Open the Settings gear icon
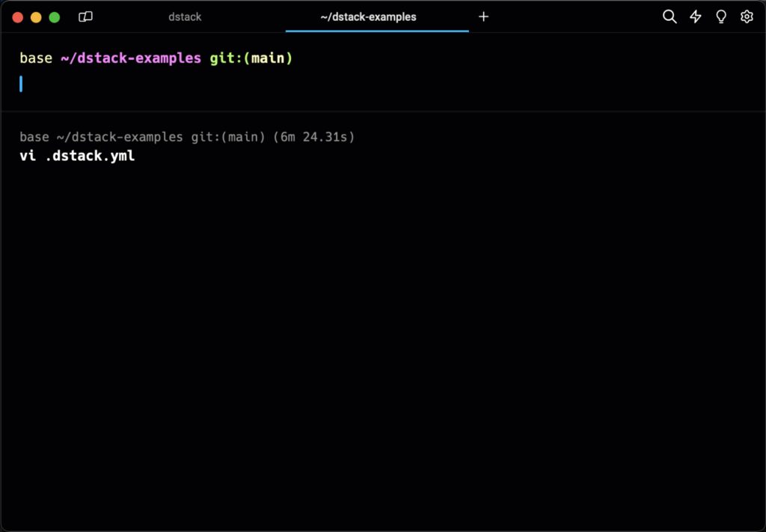 (747, 16)
